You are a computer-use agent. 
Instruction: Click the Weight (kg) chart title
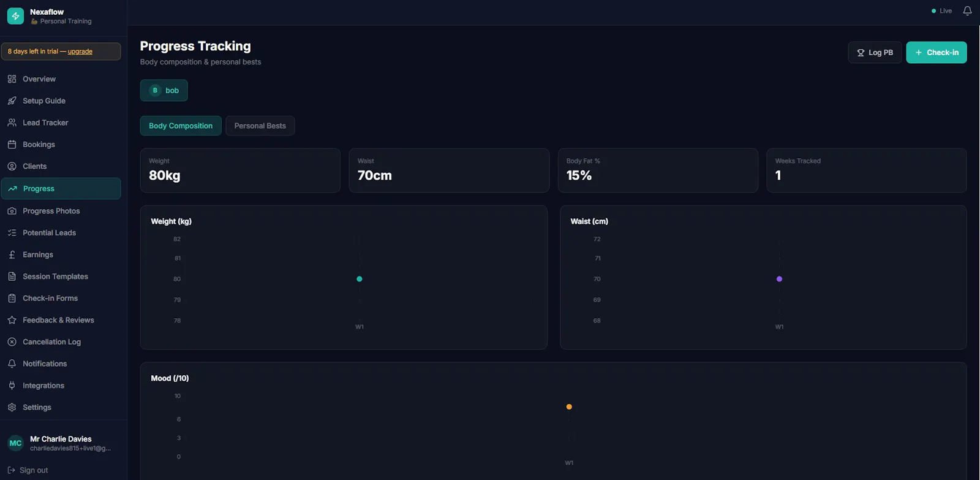pos(171,221)
